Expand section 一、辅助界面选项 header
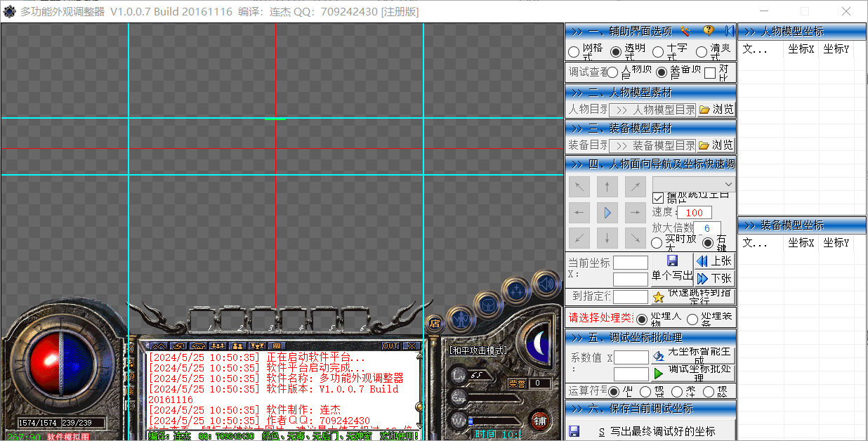Viewport: 868px width, 441px height. (x=650, y=31)
